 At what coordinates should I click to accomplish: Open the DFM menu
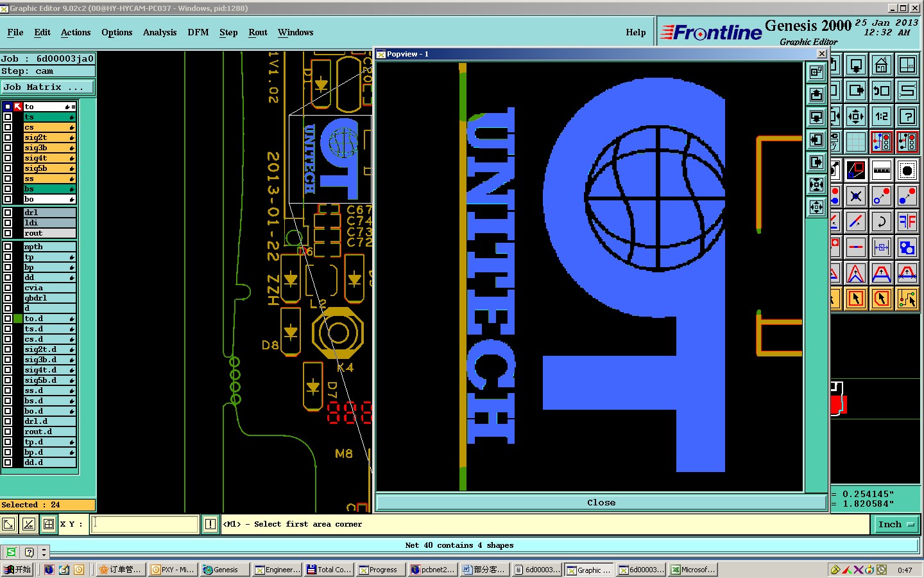pos(198,32)
